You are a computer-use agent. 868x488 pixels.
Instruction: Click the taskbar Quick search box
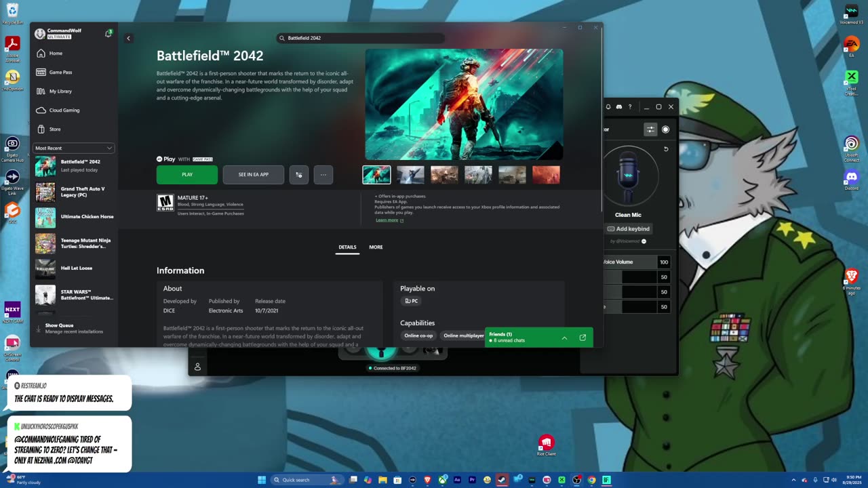click(308, 480)
